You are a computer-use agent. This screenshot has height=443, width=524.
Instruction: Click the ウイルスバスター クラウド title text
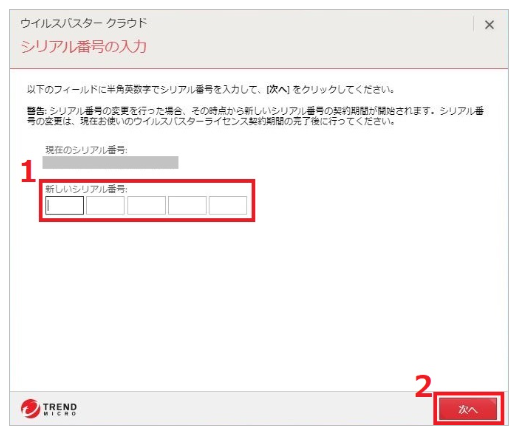point(84,23)
